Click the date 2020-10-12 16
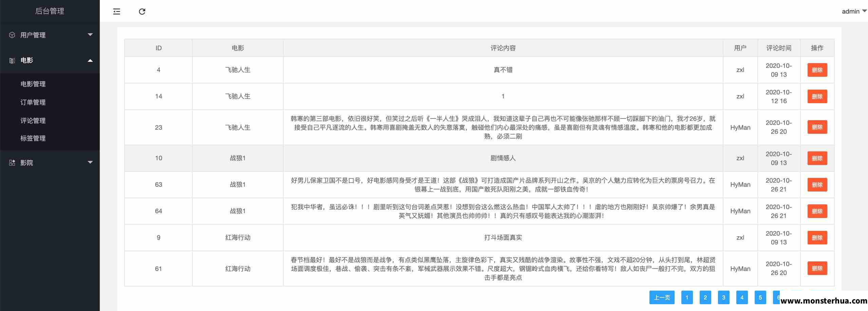The width and height of the screenshot is (868, 311). point(779,96)
